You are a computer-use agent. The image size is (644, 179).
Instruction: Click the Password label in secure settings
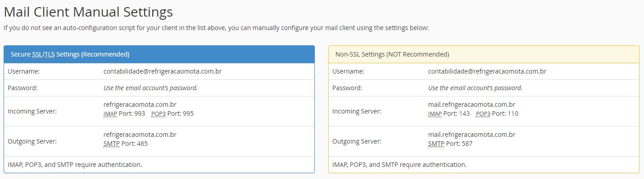(x=22, y=88)
